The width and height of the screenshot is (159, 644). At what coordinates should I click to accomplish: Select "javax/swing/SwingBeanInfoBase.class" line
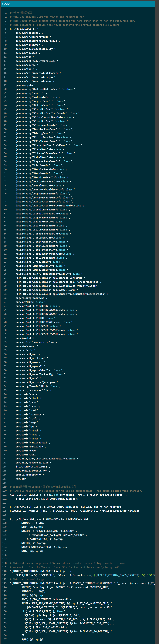tap(42, 270)
